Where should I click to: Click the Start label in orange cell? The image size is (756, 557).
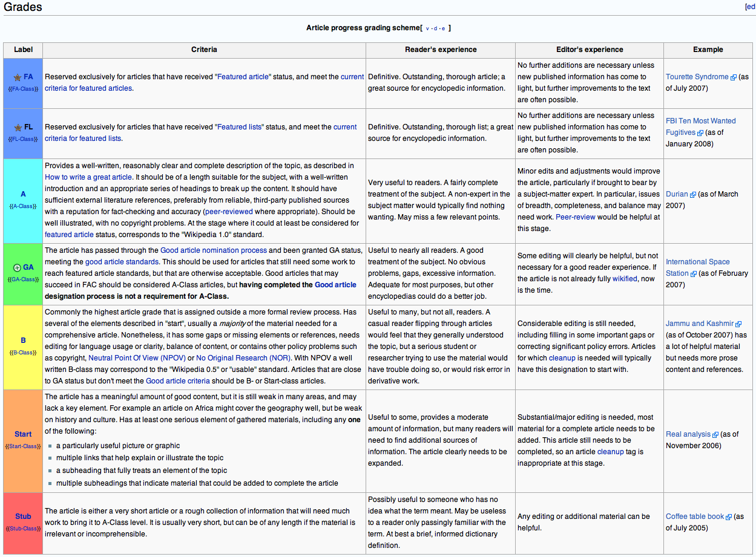point(23,434)
